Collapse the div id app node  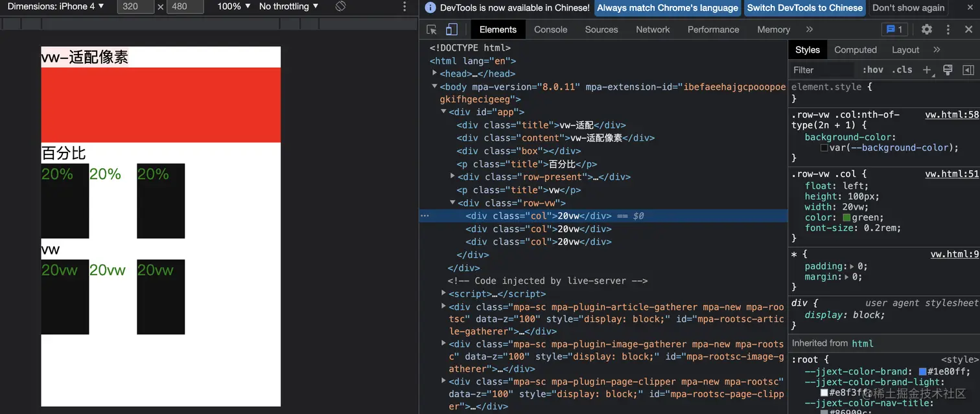[x=444, y=112]
